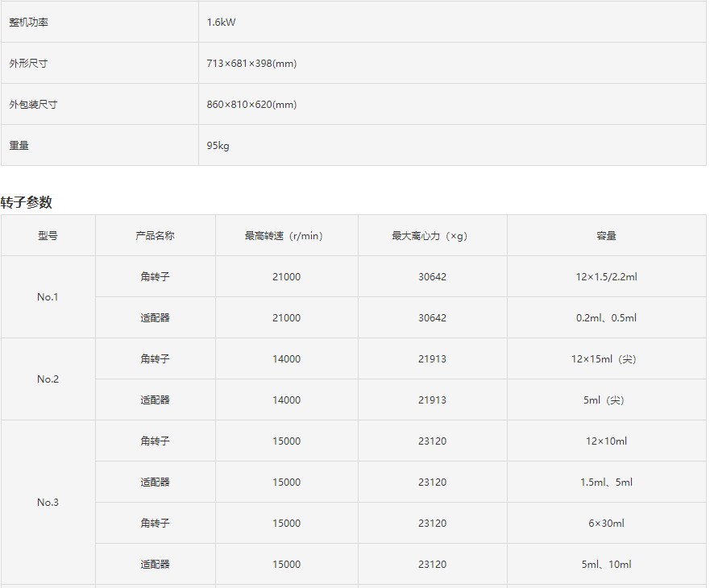
Task: Click the 12×15ml（尖） capacity cell
Action: point(604,359)
